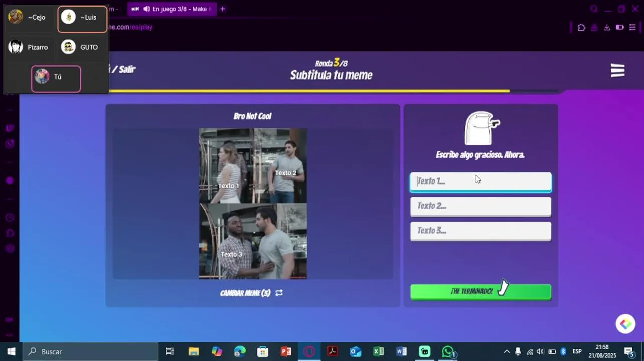
Task: Select ~Luis in the voice overlay
Action: click(x=82, y=19)
